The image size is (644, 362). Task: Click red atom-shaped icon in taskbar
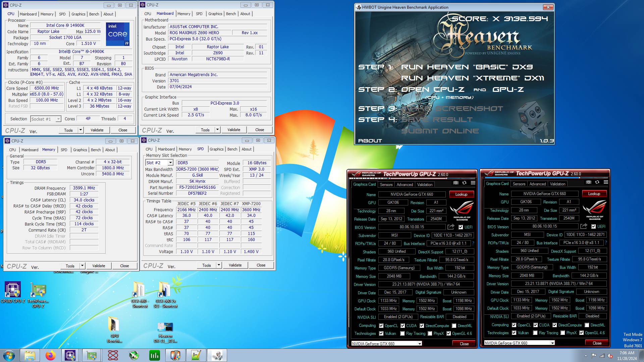[113, 355]
